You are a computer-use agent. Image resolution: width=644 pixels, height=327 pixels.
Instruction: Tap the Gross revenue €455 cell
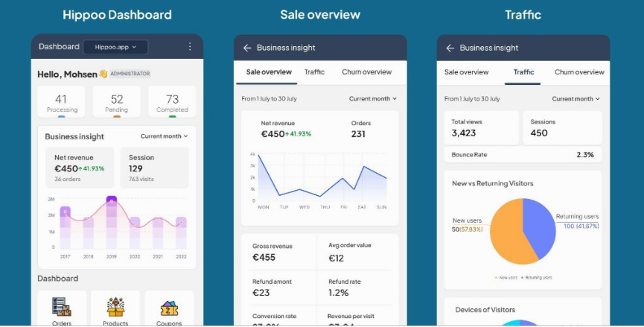(x=281, y=253)
